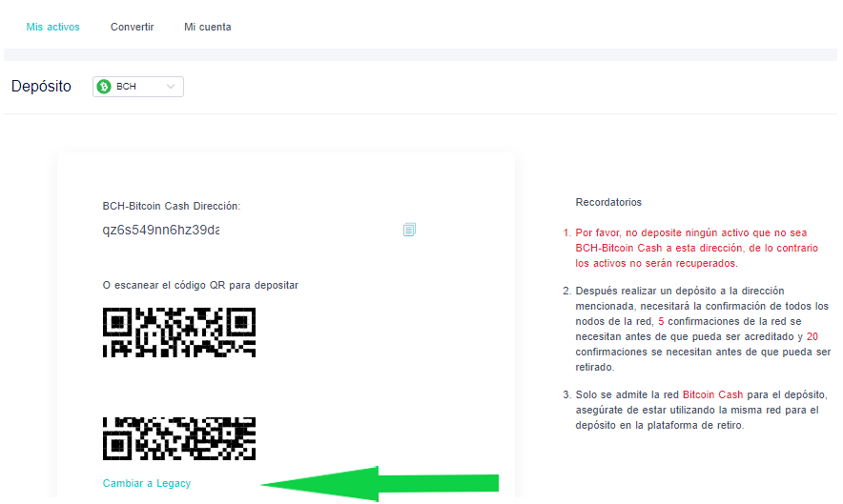
Task: Switch to the Convertir tab
Action: (x=133, y=27)
